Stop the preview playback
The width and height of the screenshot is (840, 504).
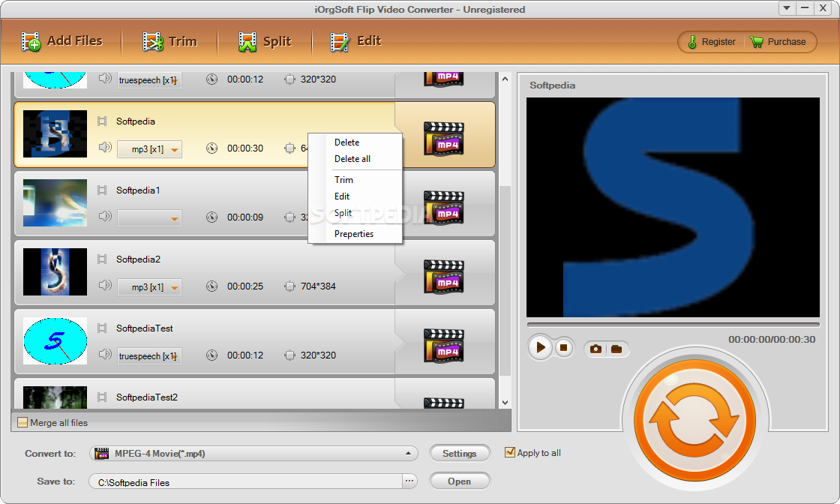coord(563,347)
